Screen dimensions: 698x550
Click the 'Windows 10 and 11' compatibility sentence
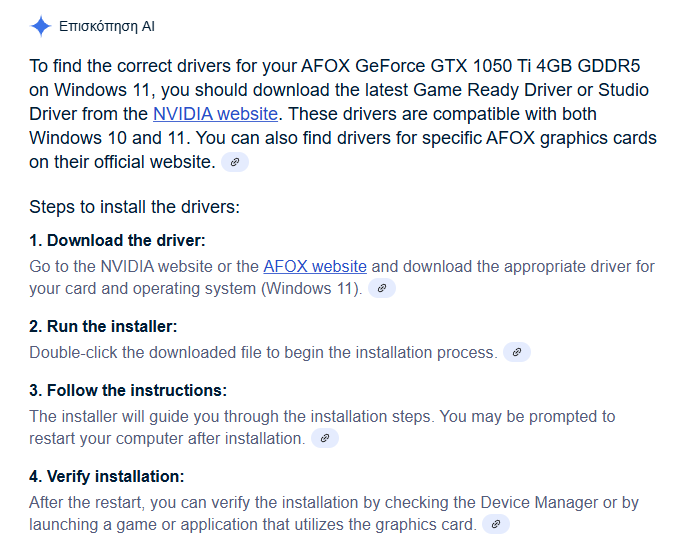click(x=313, y=126)
